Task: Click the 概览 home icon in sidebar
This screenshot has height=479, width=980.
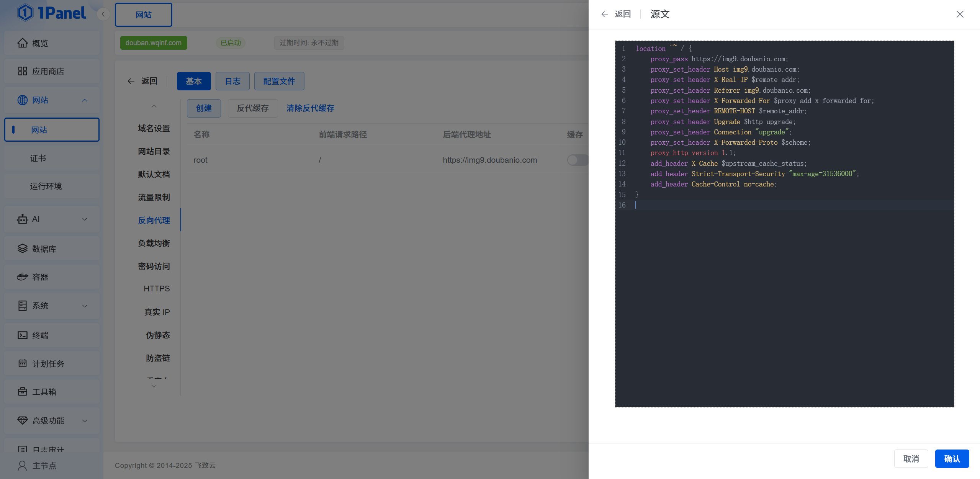Action: 23,43
